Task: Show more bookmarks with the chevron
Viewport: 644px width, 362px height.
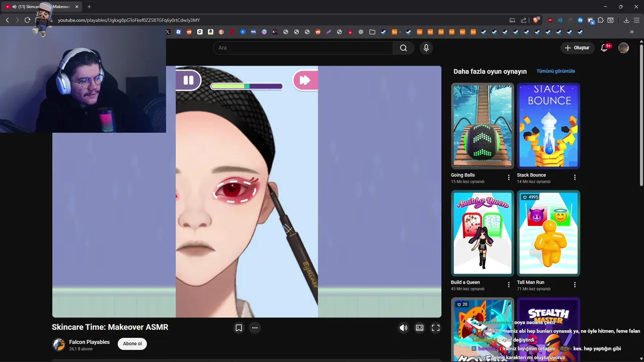Action: click(x=632, y=32)
